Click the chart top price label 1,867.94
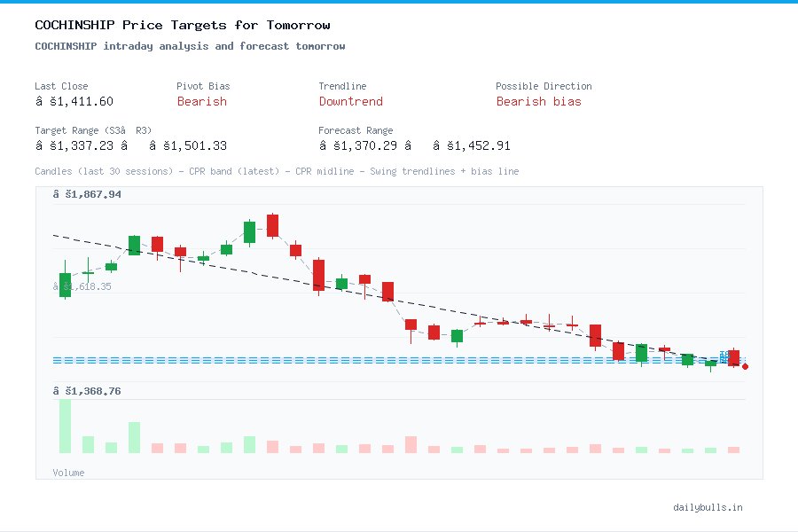The height and width of the screenshot is (532, 798). [x=87, y=194]
